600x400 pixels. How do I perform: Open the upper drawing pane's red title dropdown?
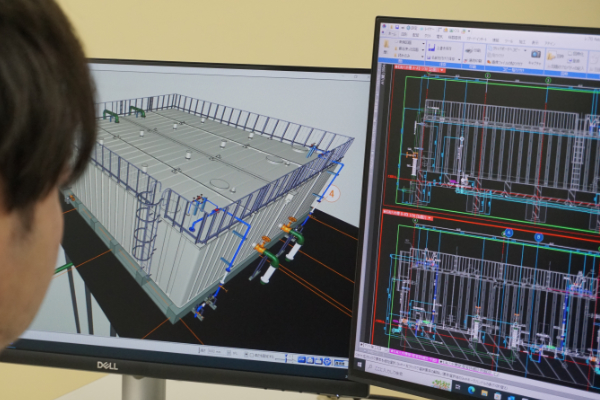pos(442,70)
